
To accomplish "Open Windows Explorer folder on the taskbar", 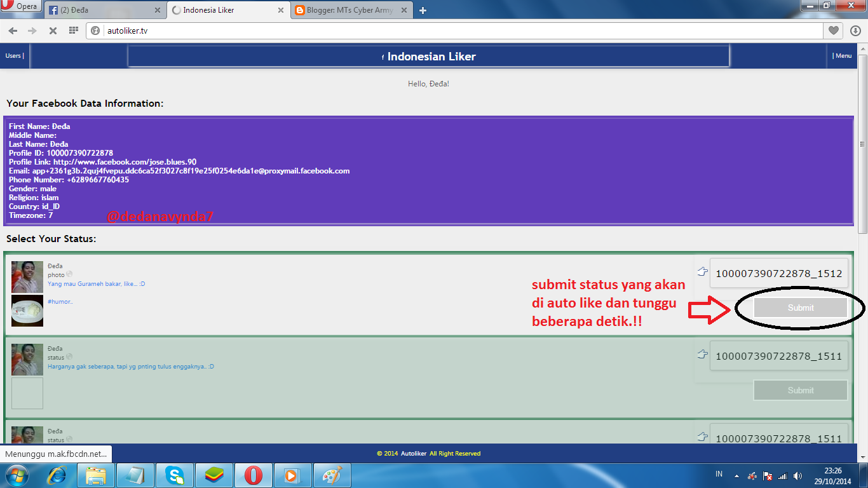I will 96,475.
